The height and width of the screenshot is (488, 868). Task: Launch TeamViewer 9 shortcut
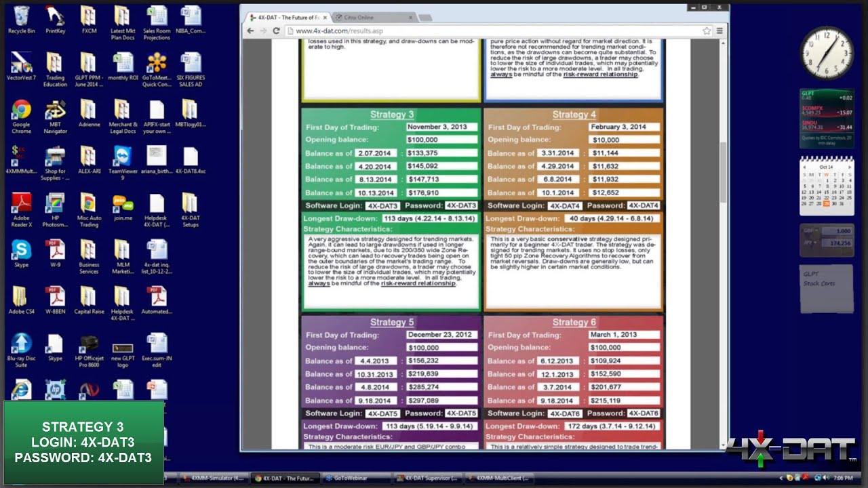pyautogui.click(x=123, y=163)
